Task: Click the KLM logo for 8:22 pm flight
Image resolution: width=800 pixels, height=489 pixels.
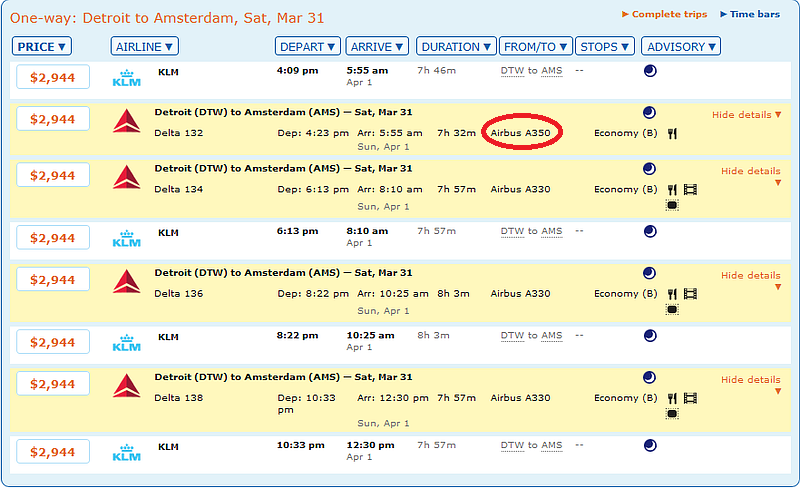Action: 127,343
